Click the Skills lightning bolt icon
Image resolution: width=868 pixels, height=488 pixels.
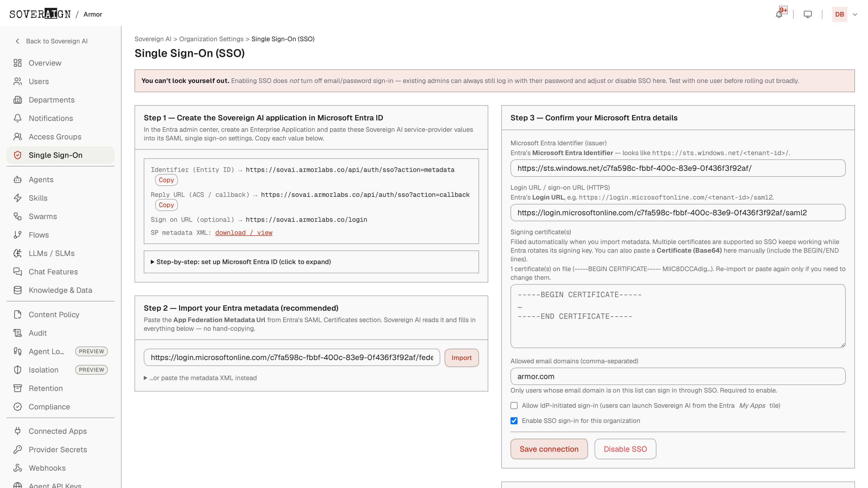click(18, 198)
